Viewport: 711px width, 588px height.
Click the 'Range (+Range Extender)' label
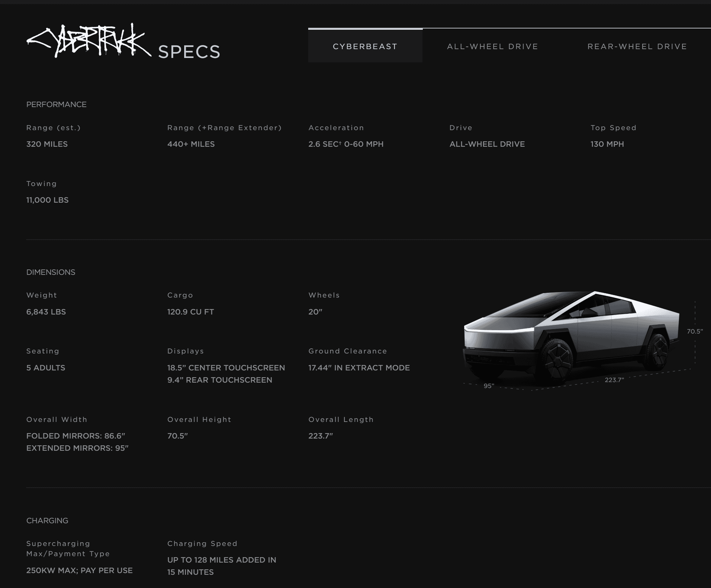click(x=224, y=128)
